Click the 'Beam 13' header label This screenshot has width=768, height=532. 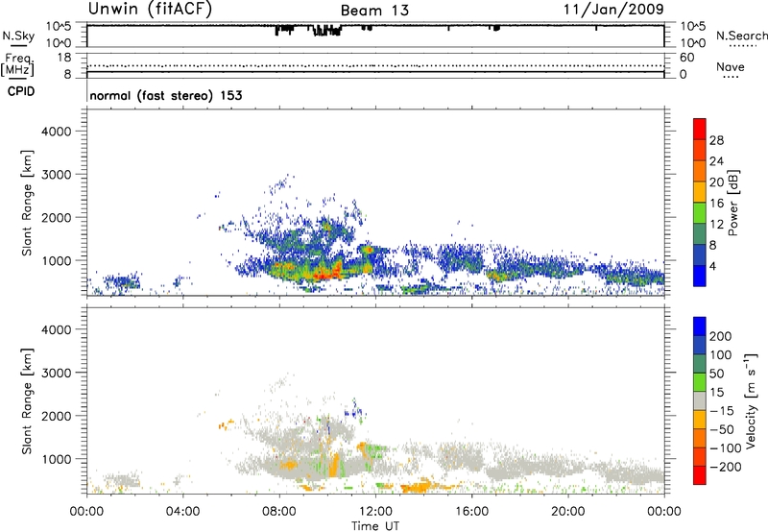[374, 11]
